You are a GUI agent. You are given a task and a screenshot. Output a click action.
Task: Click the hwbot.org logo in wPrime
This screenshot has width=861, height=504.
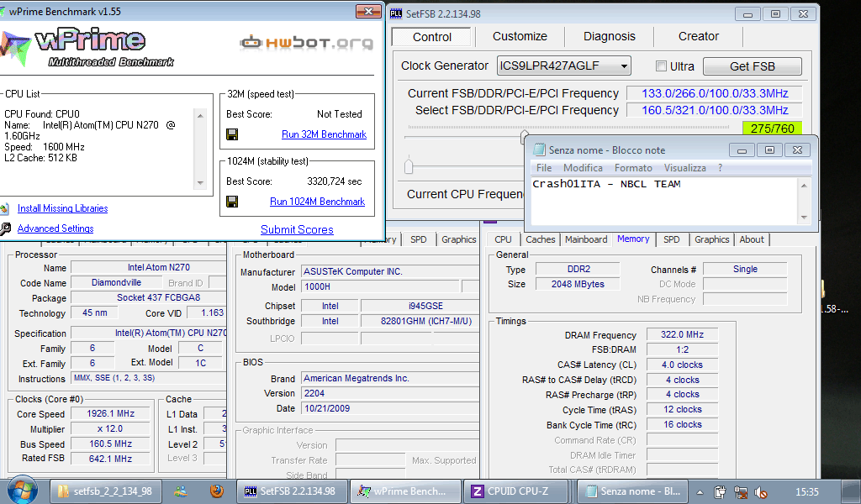tap(306, 42)
